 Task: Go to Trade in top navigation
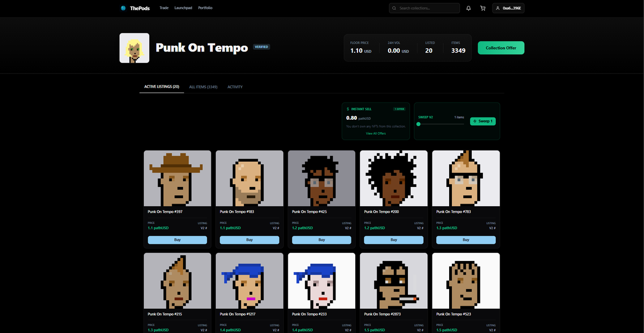[164, 8]
